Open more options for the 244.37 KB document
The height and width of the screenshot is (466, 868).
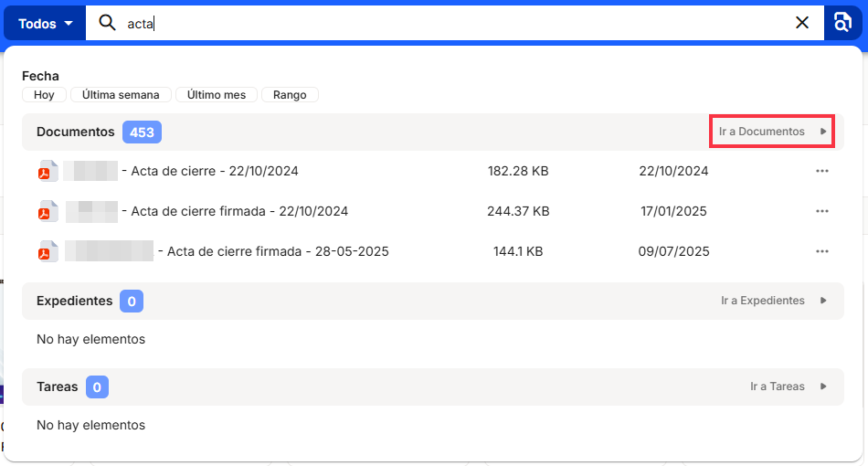pos(821,211)
